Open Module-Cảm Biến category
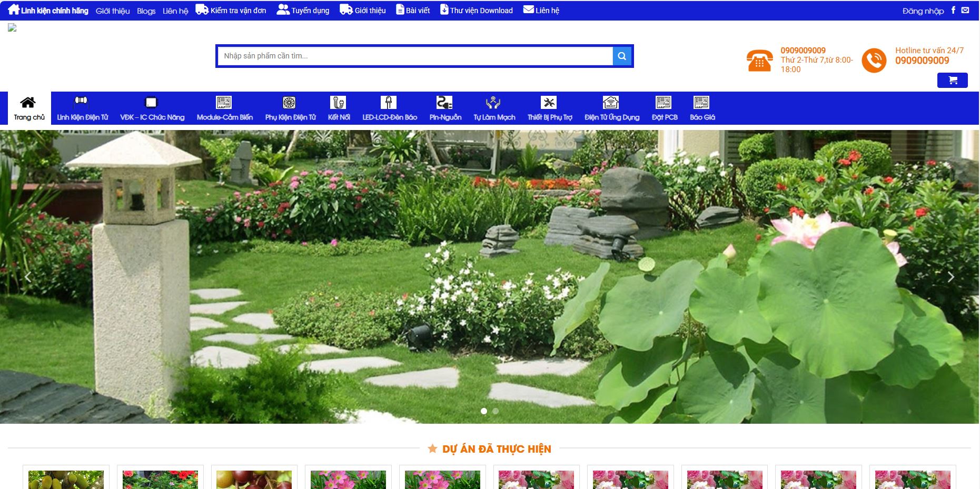980x489 pixels. [224, 108]
